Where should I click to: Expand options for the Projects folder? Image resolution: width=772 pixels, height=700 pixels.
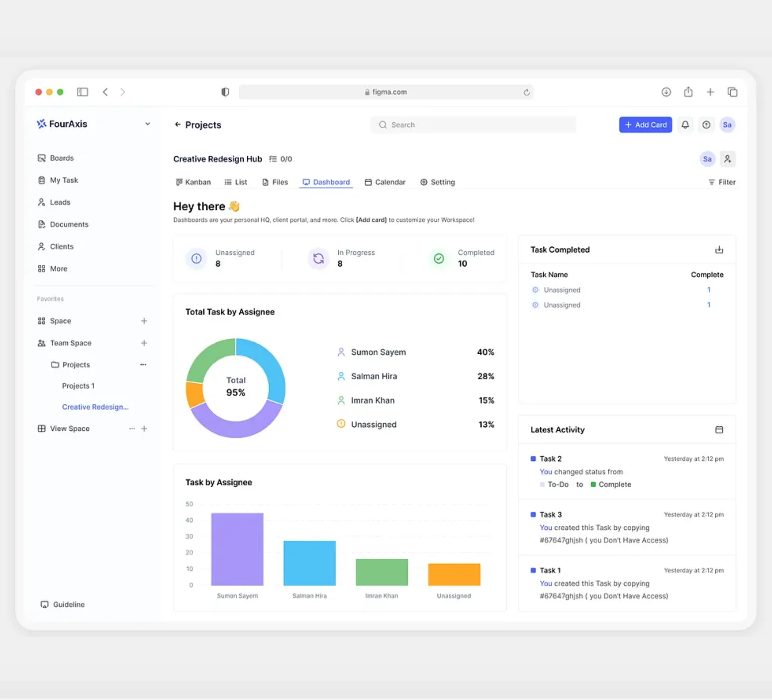pyautogui.click(x=143, y=364)
